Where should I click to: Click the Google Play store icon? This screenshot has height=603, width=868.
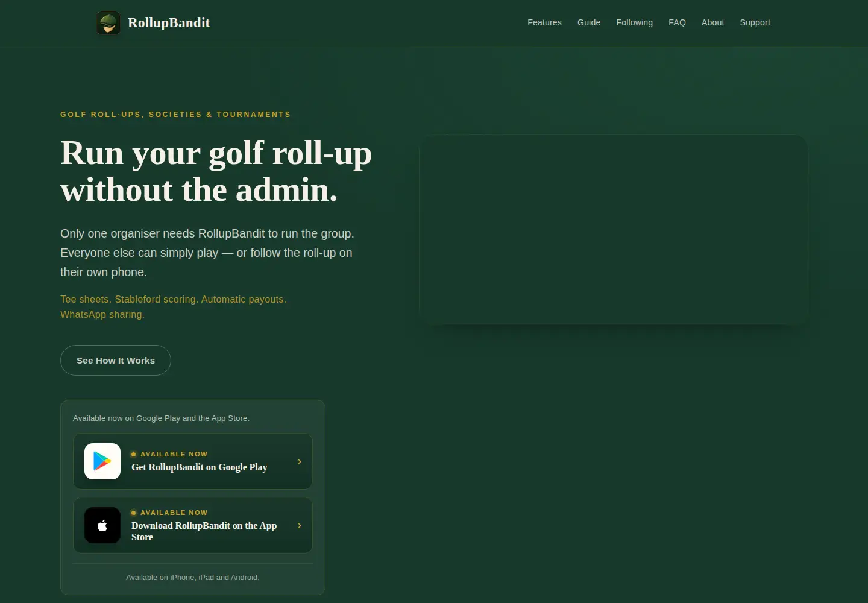[x=102, y=461]
